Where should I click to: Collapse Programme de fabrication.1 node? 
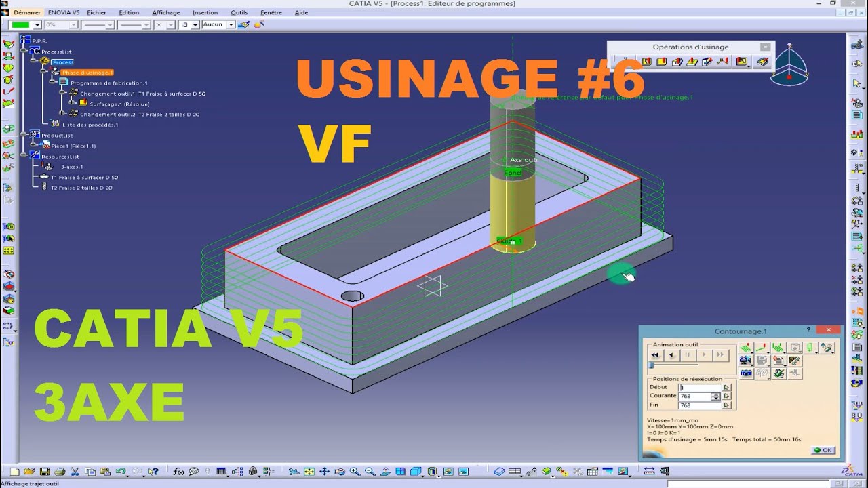click(52, 81)
